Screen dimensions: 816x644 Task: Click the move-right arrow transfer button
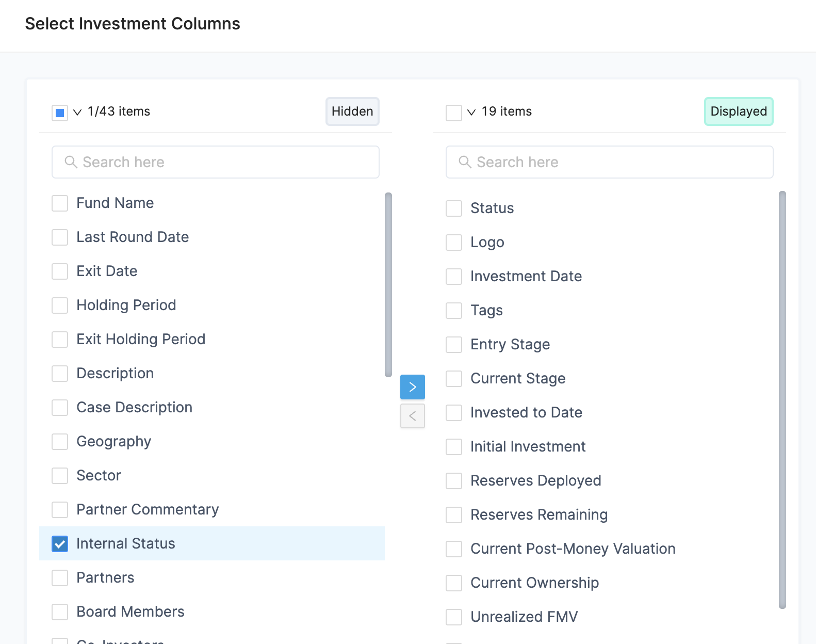pos(412,387)
